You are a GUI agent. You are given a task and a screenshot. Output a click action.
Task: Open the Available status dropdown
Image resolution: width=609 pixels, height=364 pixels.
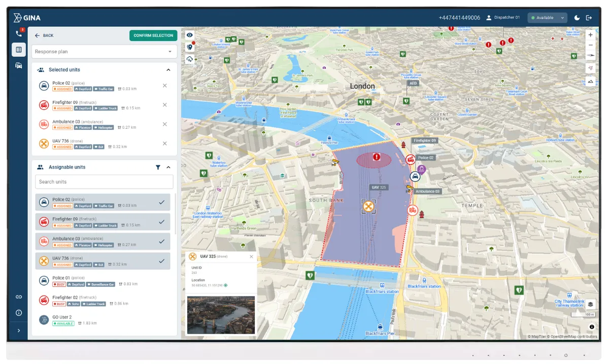click(x=547, y=18)
